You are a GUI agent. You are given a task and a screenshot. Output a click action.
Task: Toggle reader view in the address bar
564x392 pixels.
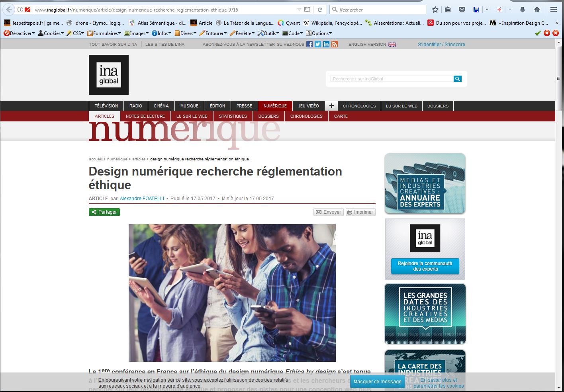307,10
